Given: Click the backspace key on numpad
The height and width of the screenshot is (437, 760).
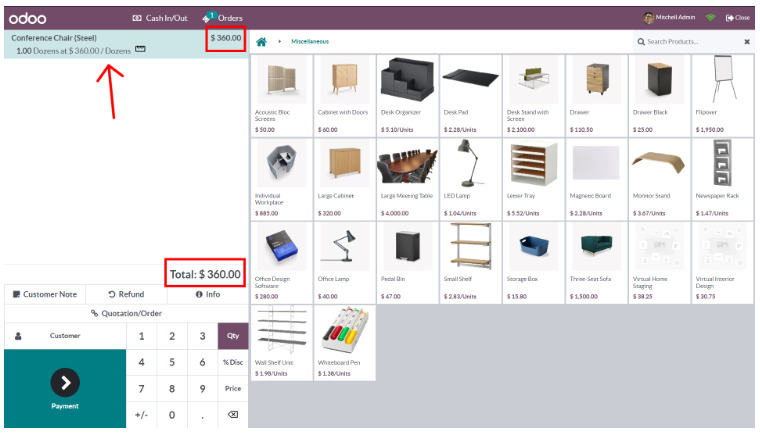Looking at the screenshot, I should point(233,414).
